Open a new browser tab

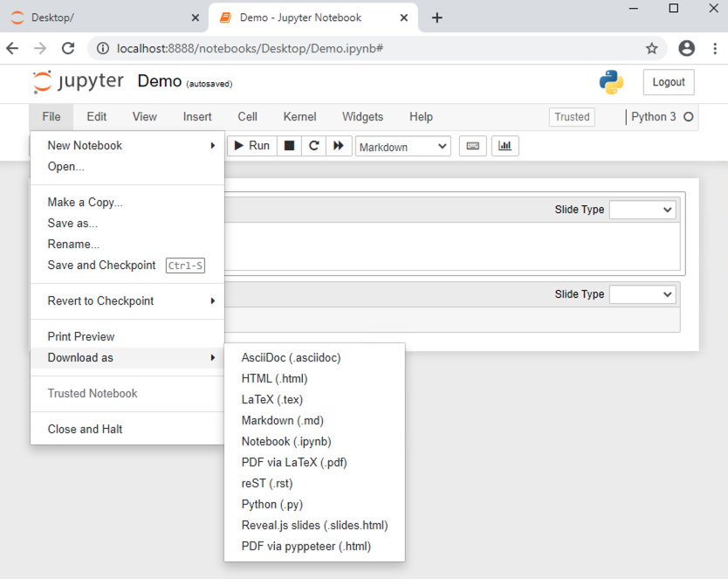(x=437, y=17)
